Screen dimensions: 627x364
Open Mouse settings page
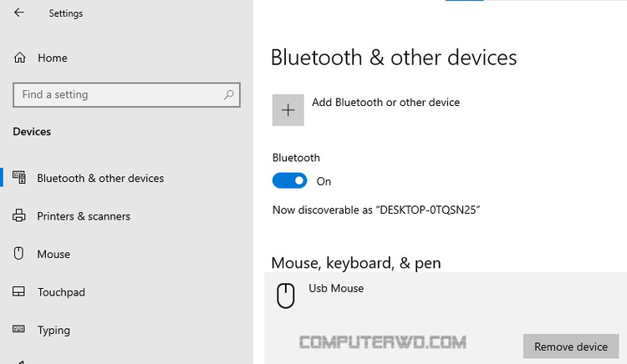pyautogui.click(x=54, y=254)
